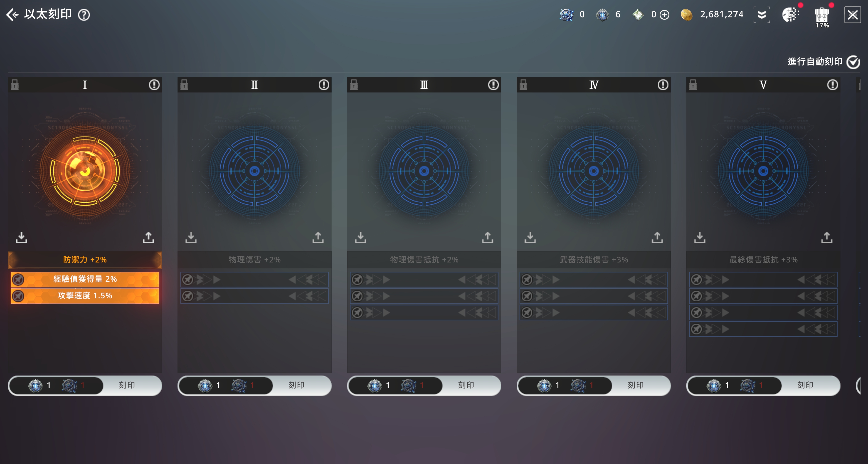Expand the double-chevron dropdown in top bar
The image size is (868, 464).
762,15
